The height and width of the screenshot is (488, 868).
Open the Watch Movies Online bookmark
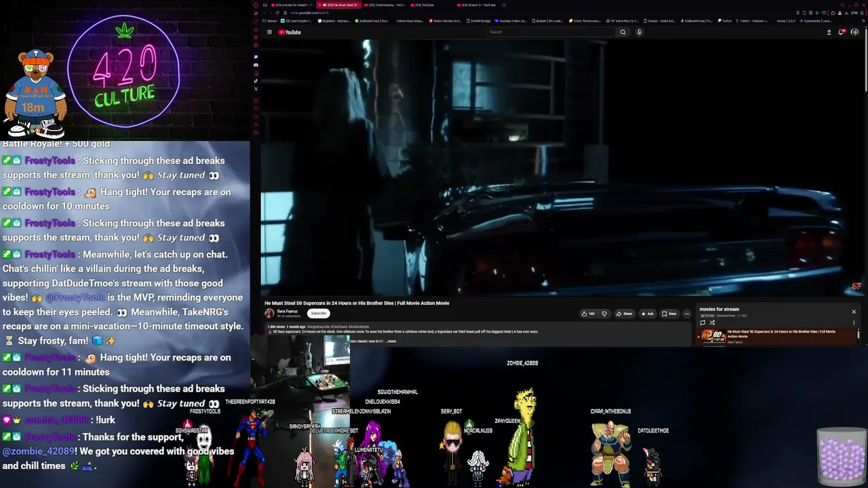[445, 21]
